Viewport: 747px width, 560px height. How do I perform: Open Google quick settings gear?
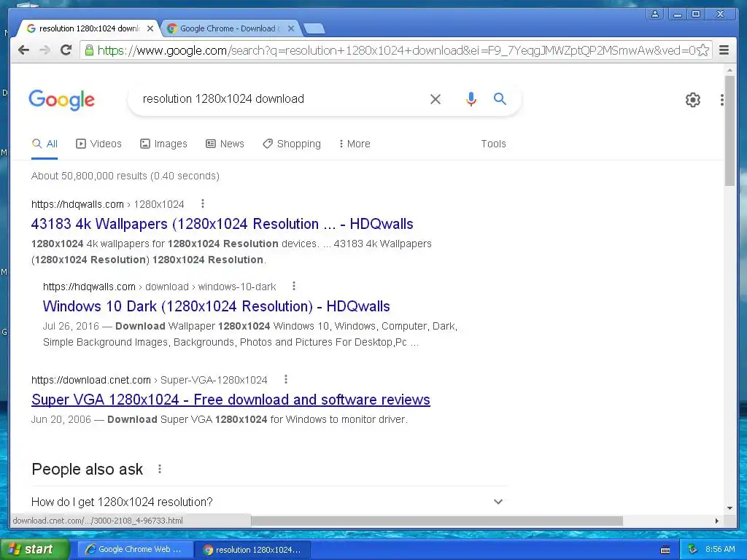click(x=693, y=100)
